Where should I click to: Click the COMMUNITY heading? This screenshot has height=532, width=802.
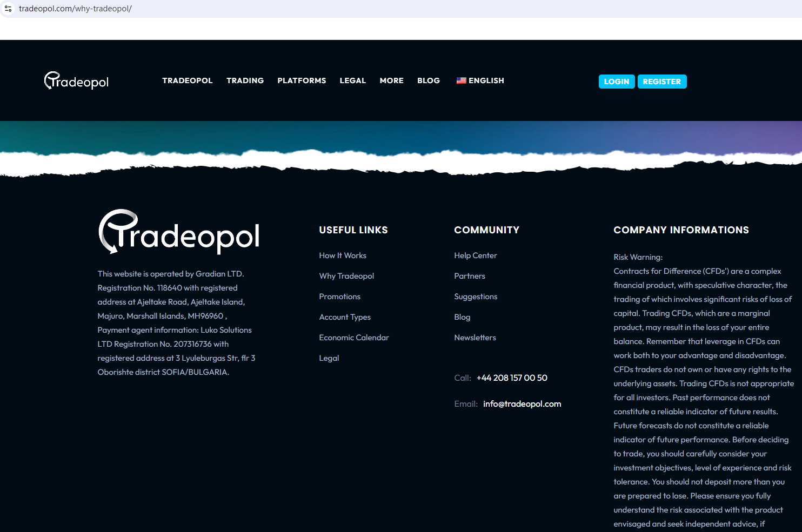pyautogui.click(x=486, y=230)
